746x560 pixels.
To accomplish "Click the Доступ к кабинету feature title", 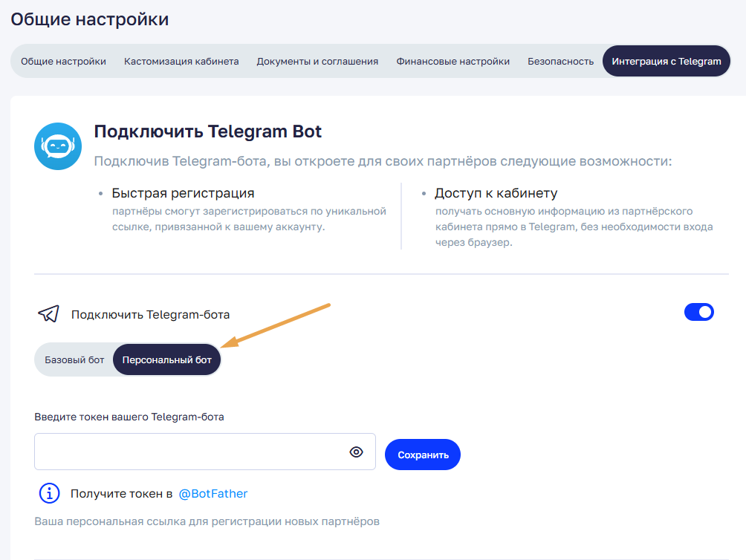I will pos(496,193).
